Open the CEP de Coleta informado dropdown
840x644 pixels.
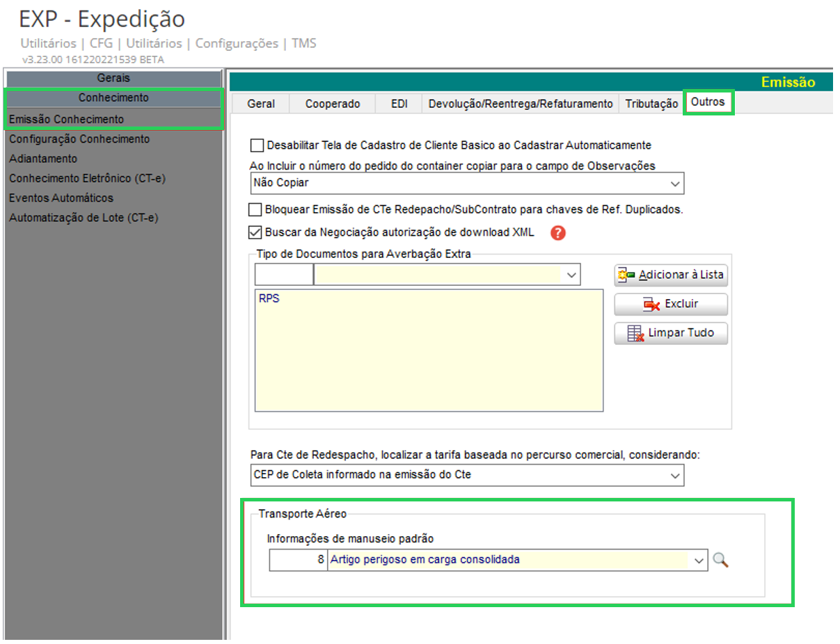click(x=466, y=476)
